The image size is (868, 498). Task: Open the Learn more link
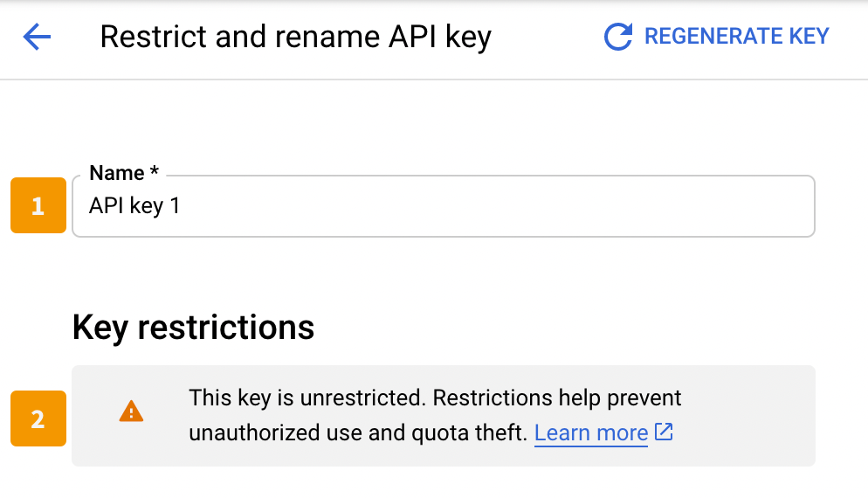pos(590,432)
